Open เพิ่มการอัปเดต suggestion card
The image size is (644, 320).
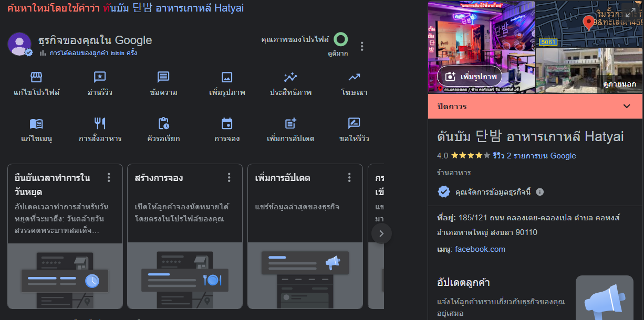[305, 237]
